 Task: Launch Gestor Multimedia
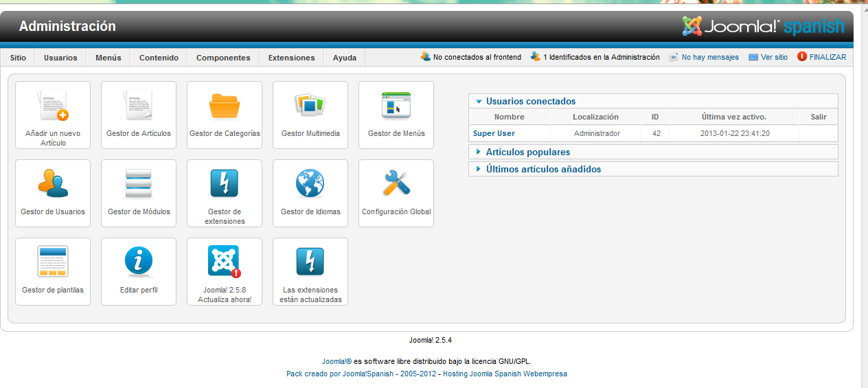tap(310, 107)
